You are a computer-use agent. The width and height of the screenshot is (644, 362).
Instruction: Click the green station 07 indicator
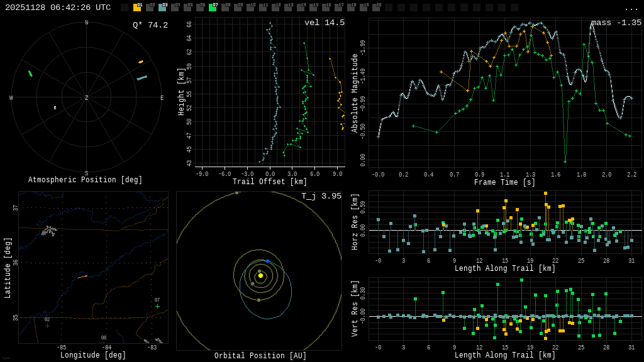coord(213,8)
